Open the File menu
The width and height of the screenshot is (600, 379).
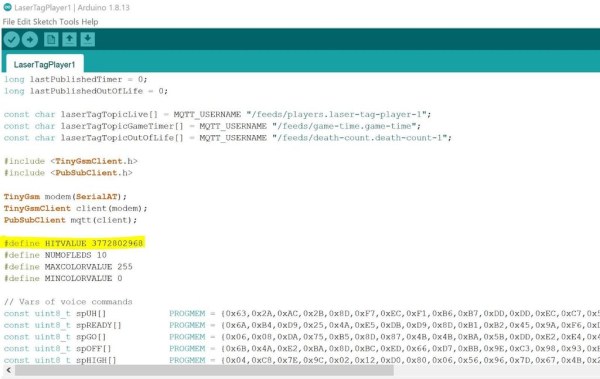tap(8, 22)
